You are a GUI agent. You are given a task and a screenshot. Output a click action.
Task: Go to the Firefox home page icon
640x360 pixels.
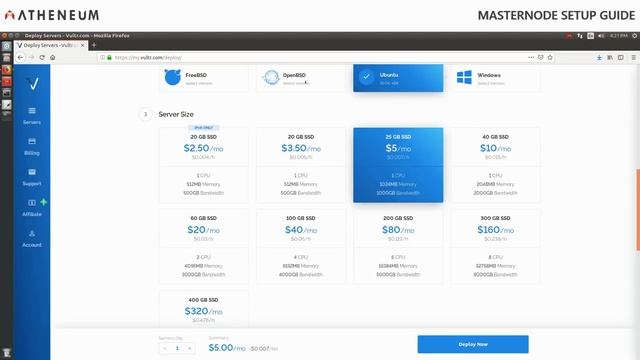pos(53,58)
